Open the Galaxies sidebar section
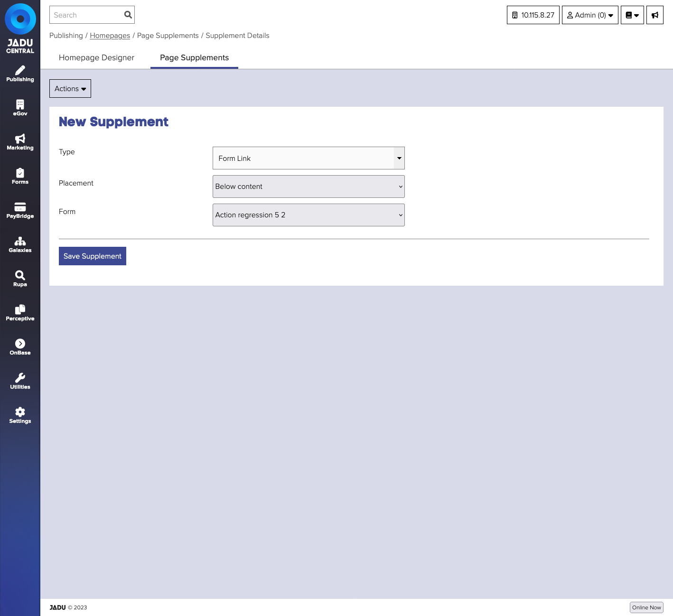The image size is (673, 616). [x=20, y=245]
